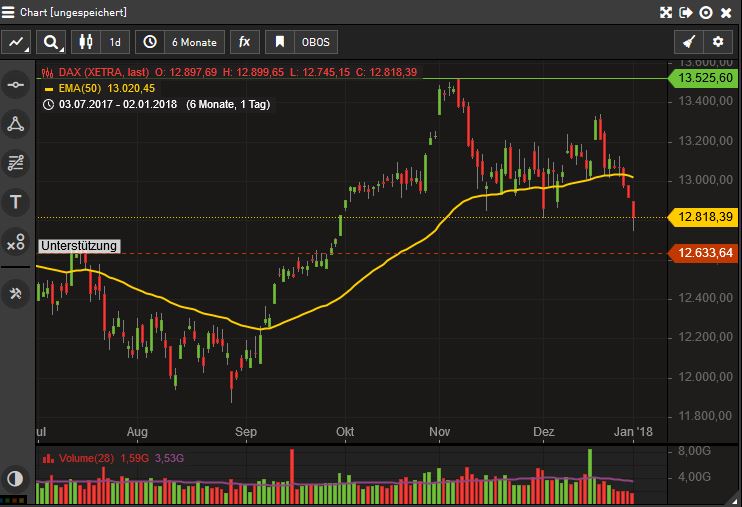742x507 pixels.
Task: Open the fx indicators button
Action: pos(244,42)
